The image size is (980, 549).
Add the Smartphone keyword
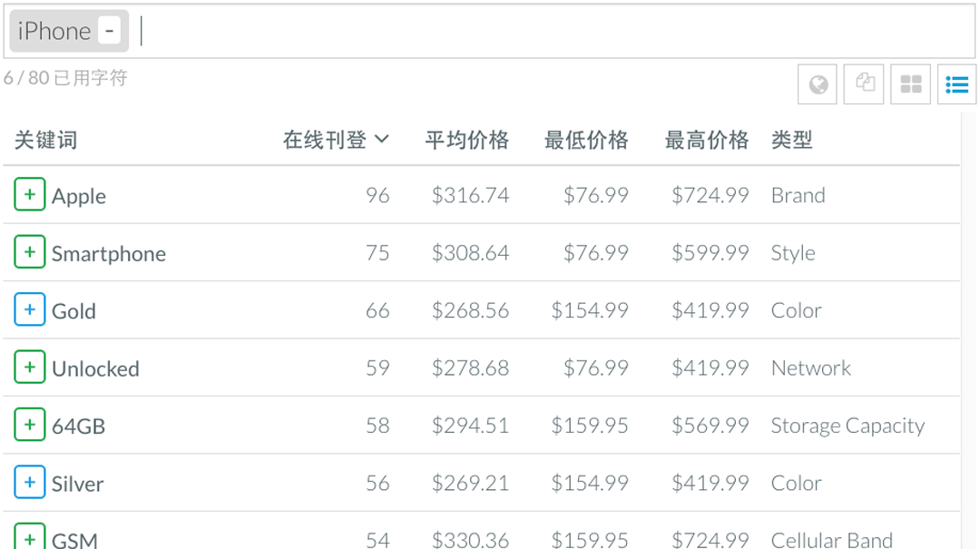point(29,252)
